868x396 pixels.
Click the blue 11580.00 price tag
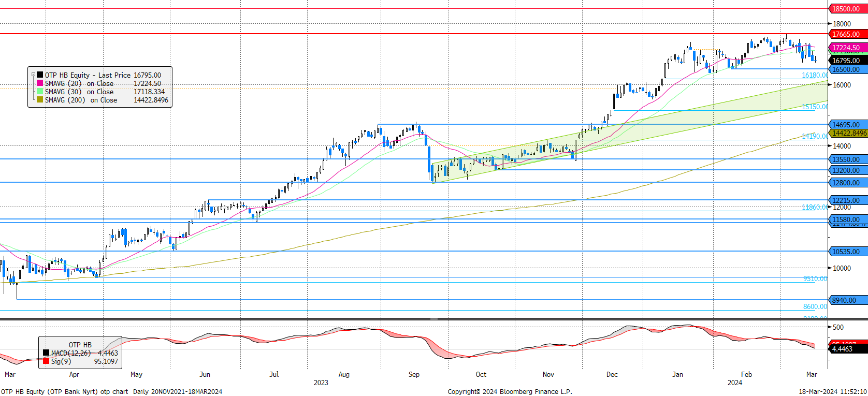coord(848,219)
